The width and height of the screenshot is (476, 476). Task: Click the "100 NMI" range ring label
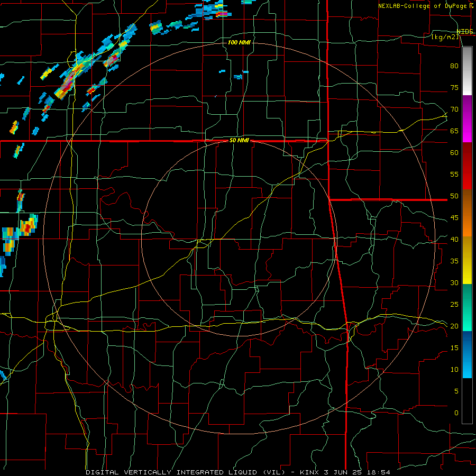coord(239,42)
